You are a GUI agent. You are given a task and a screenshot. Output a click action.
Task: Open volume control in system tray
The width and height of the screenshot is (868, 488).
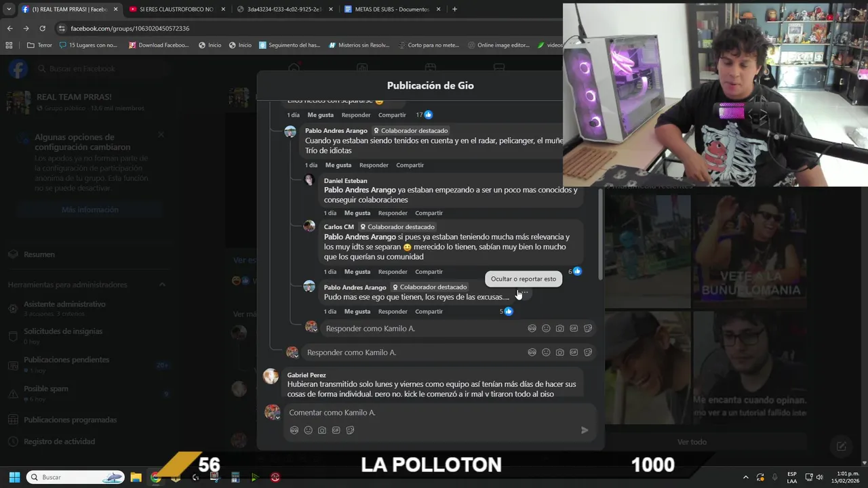pyautogui.click(x=819, y=477)
